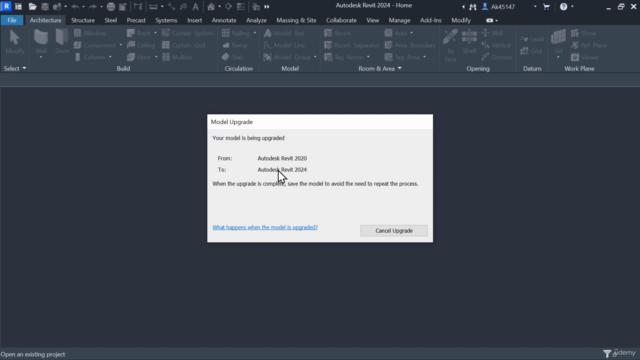This screenshot has height=360, width=640.
Task: Click the Undo arrow icon
Action: (x=75, y=7)
